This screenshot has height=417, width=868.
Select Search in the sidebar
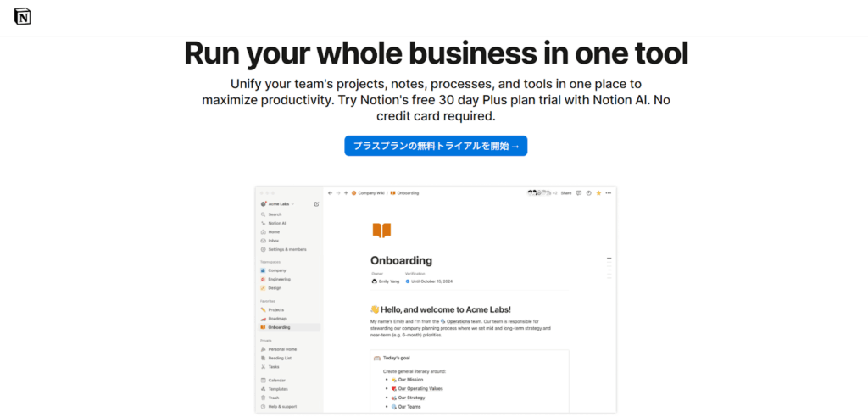[275, 214]
